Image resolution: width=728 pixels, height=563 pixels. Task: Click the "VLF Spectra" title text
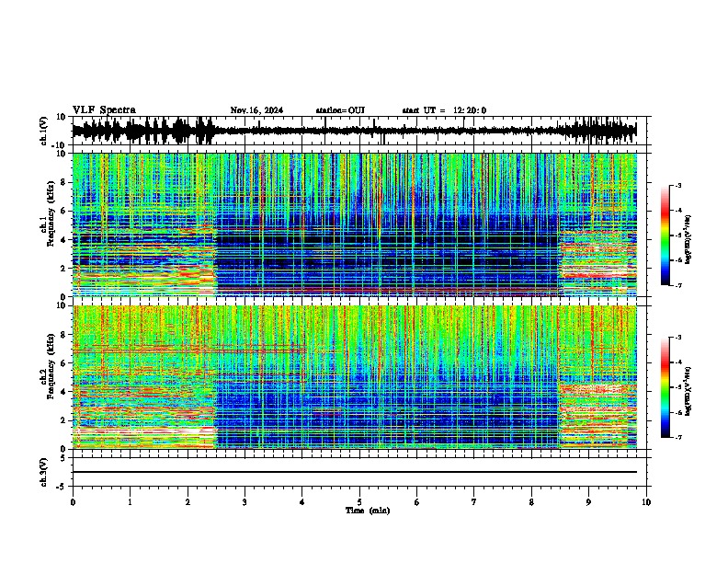pyautogui.click(x=104, y=110)
